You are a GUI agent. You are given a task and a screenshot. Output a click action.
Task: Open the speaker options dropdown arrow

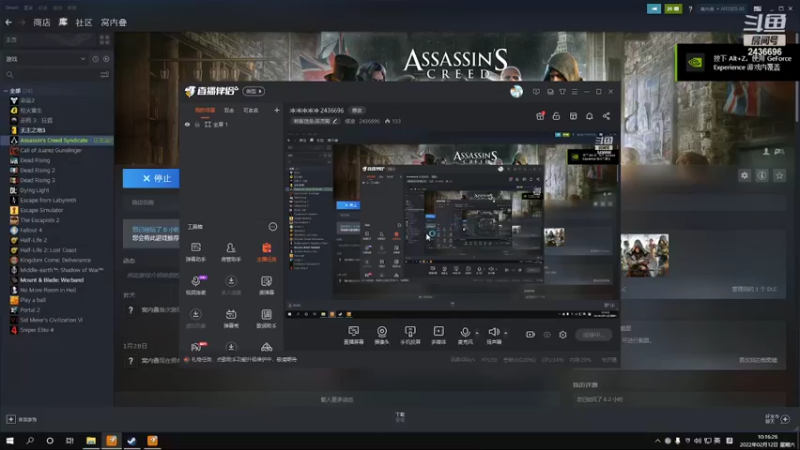[506, 333]
